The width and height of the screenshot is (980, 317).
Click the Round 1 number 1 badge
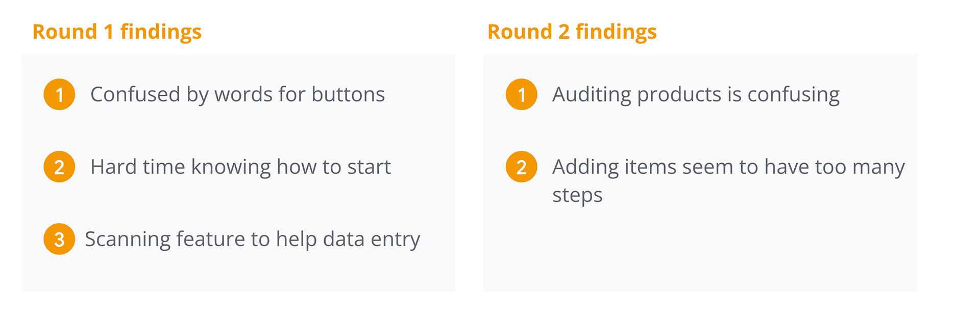tap(59, 94)
